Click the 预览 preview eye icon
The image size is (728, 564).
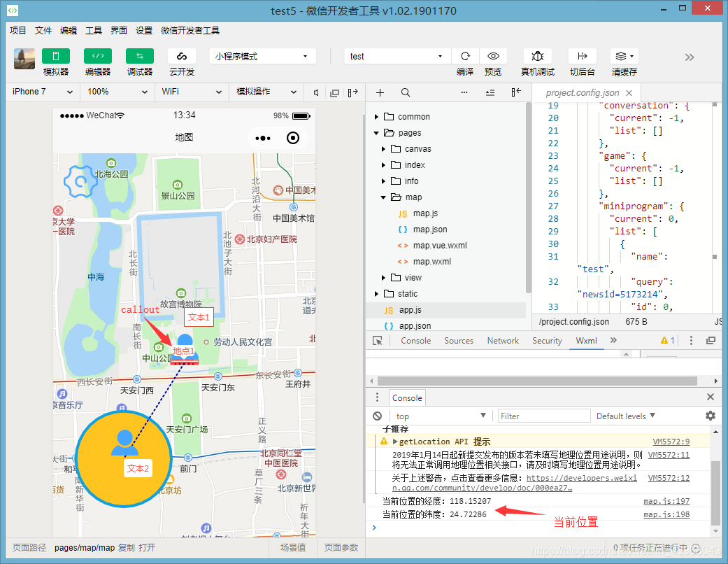click(492, 56)
